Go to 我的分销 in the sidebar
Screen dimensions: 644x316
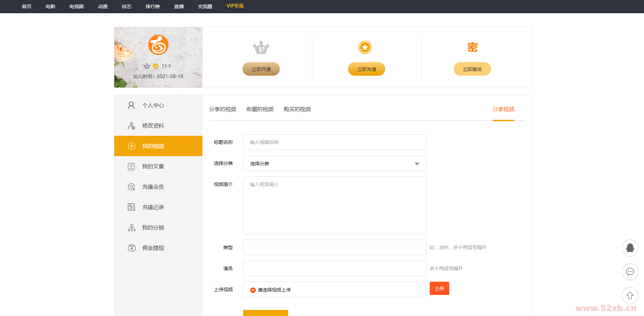pos(153,228)
